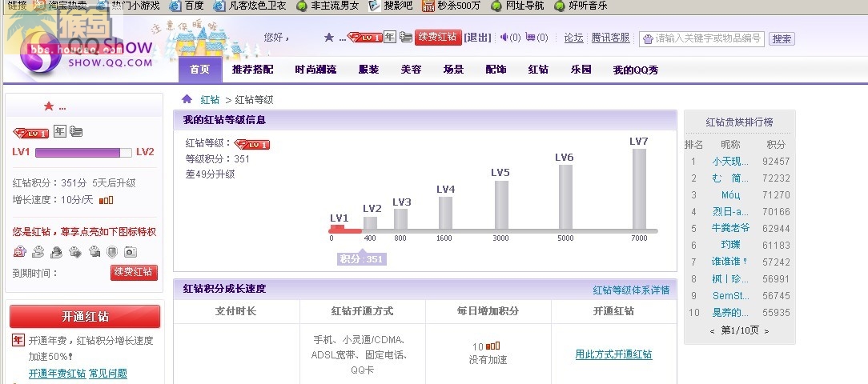868x384 pixels.
Task: Open the 凡客炫色卫衣 bookmark
Action: pos(250,6)
